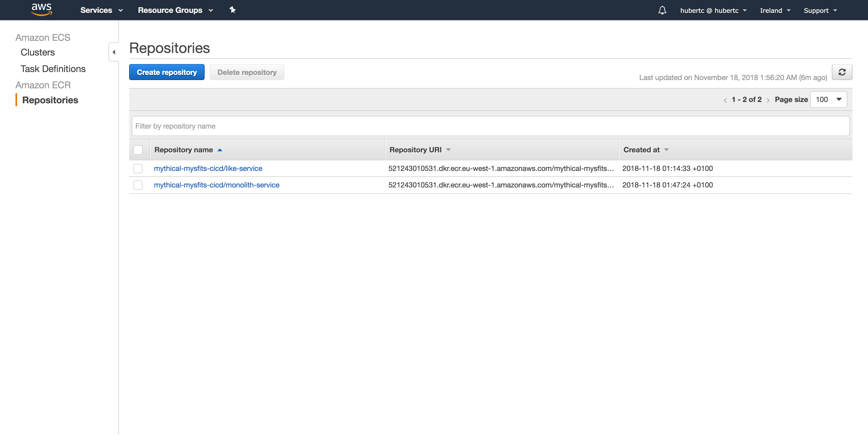Open the Resource Groups dropdown
Image resolution: width=868 pixels, height=440 pixels.
point(175,10)
